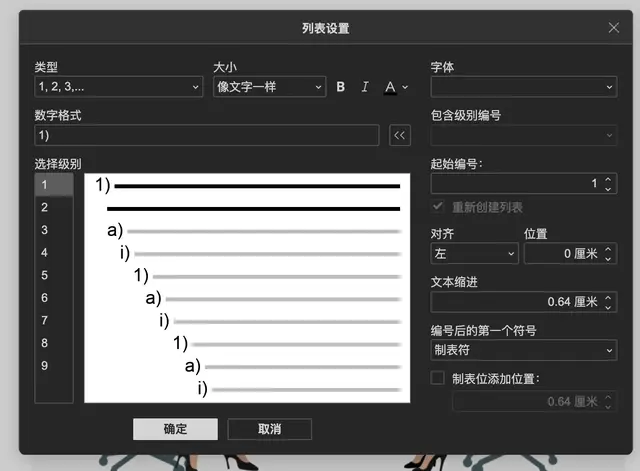The width and height of the screenshot is (640, 471).
Task: Decrease the 起始编号 value with down arrow
Action: point(608,189)
